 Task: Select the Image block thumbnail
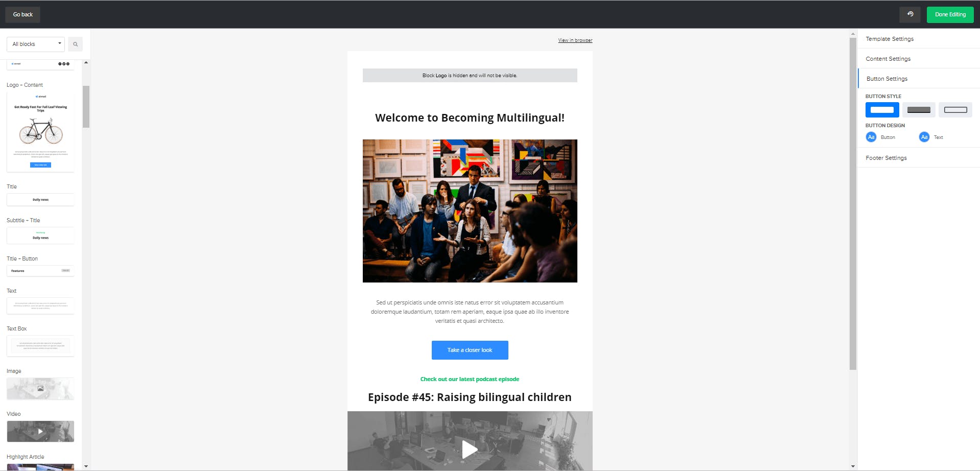[x=40, y=389]
